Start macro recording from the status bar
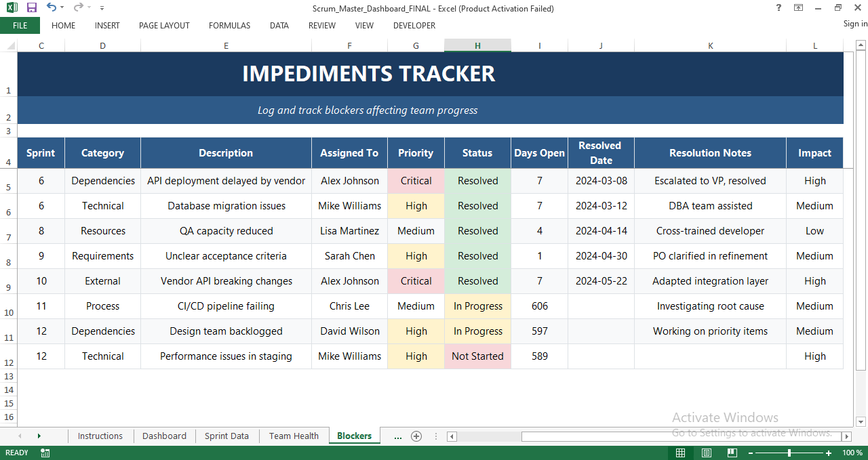This screenshot has width=868, height=460. tap(45, 453)
